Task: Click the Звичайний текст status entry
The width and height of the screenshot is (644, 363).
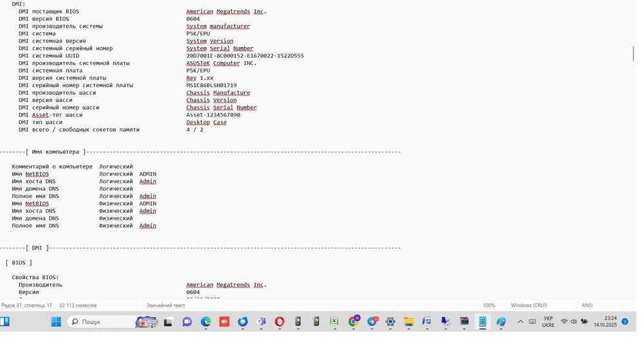Action: 166,306
